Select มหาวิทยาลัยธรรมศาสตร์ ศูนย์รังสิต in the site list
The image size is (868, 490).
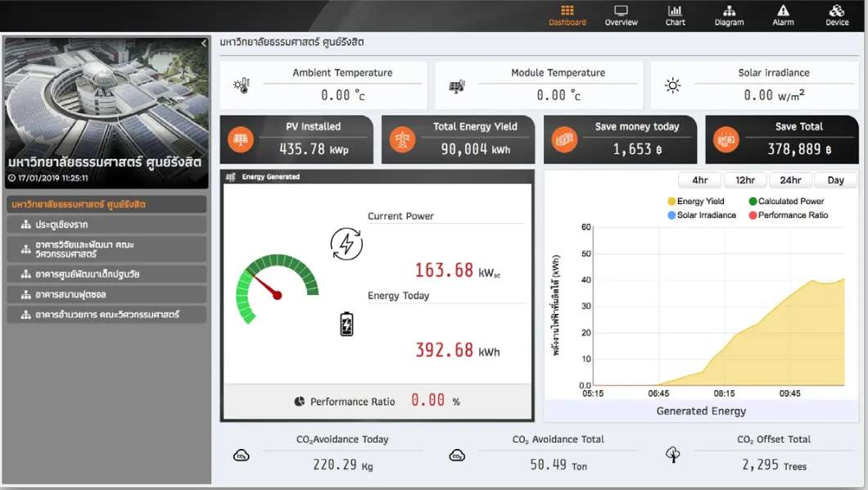tap(106, 204)
